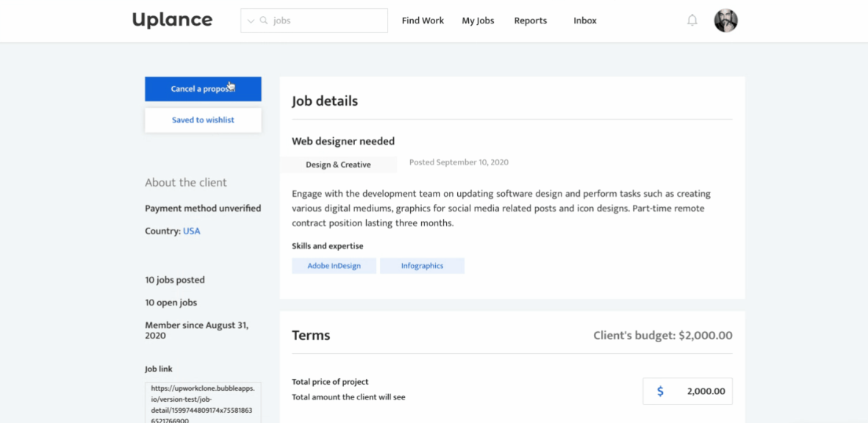Click the search magnifier icon
Viewport: 868px width, 423px height.
click(264, 21)
